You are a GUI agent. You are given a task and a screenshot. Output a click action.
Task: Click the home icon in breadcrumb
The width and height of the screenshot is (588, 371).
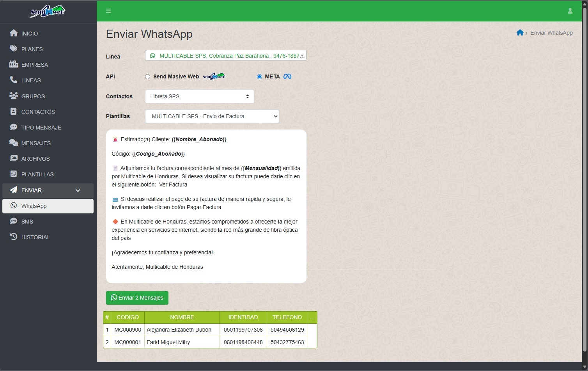[520, 33]
